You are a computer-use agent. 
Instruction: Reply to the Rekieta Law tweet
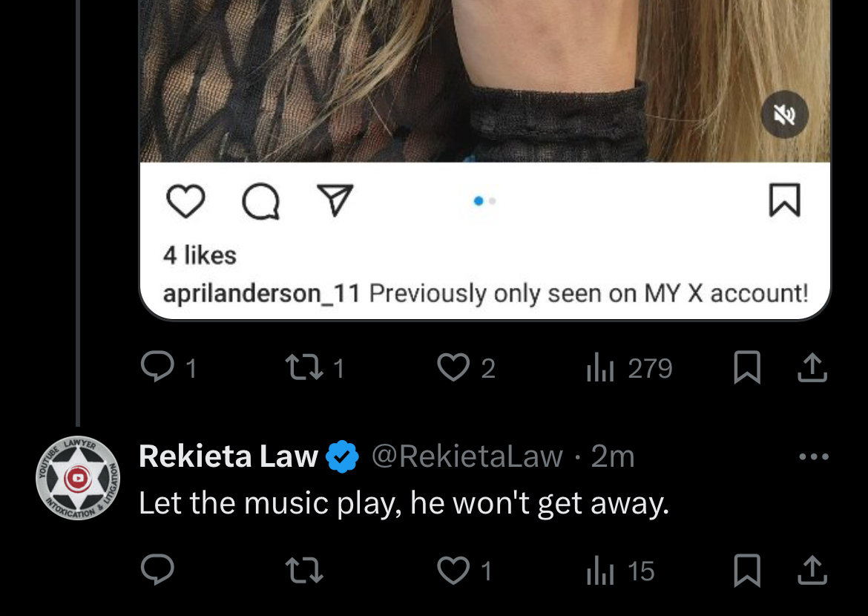[x=157, y=569]
